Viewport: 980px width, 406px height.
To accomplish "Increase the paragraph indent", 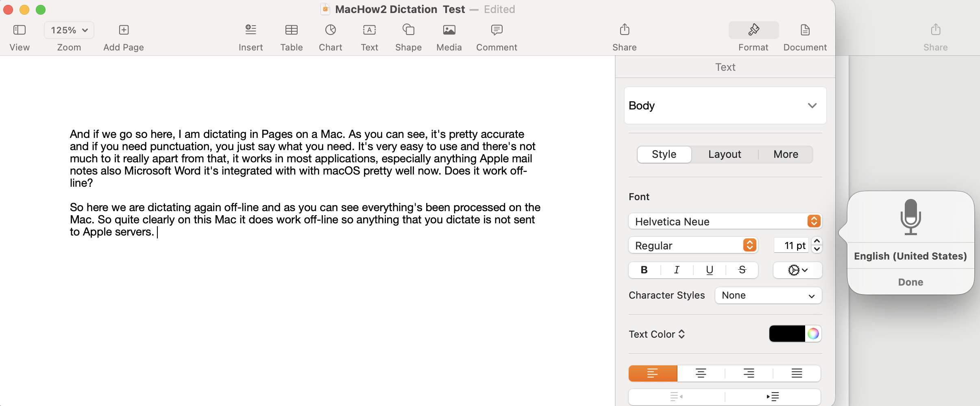I will (773, 396).
